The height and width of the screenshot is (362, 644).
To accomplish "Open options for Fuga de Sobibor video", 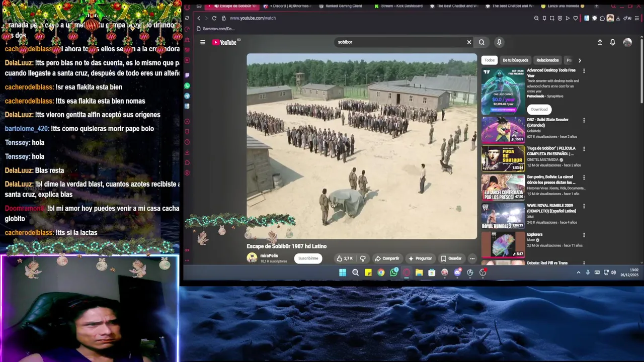I will 584,149.
